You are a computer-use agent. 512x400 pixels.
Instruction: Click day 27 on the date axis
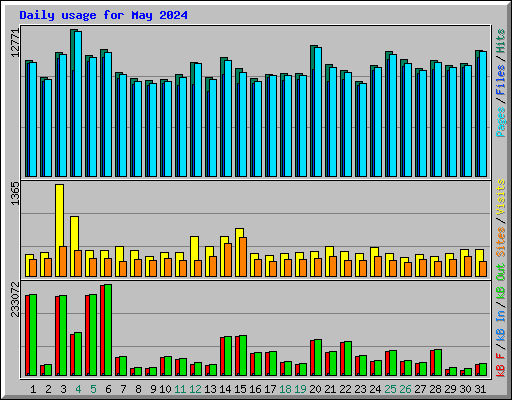(x=420, y=389)
